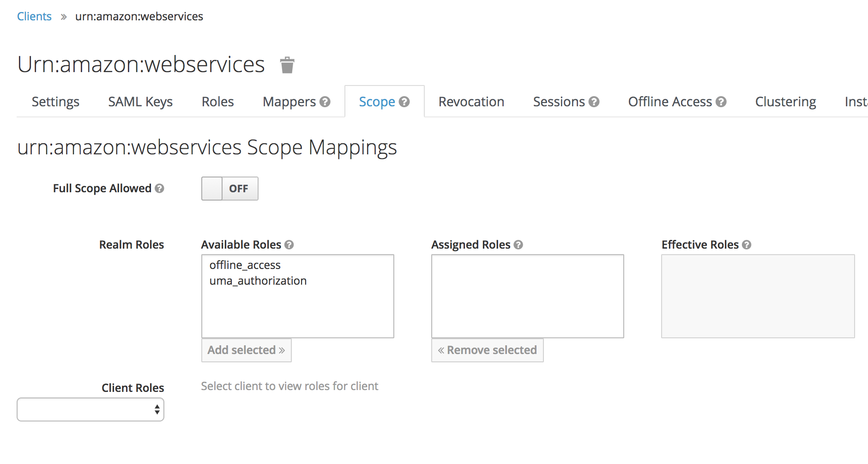
Task: Open the Roles tab
Action: click(218, 102)
